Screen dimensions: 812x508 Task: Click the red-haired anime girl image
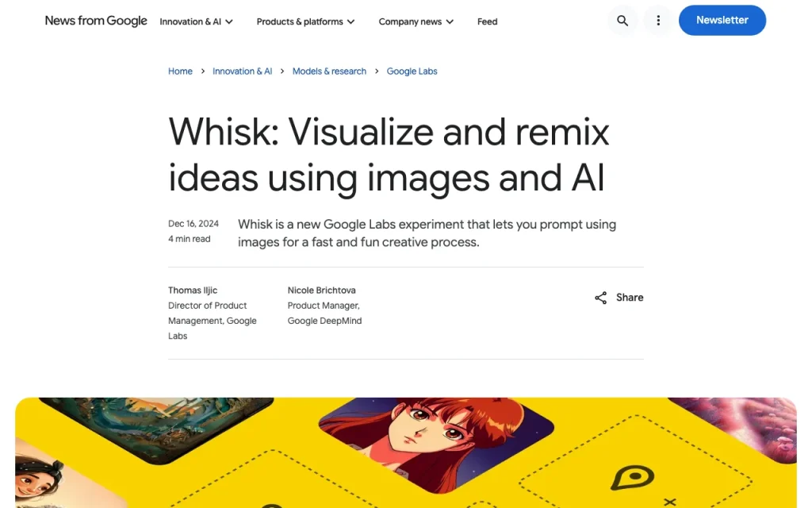click(x=436, y=441)
